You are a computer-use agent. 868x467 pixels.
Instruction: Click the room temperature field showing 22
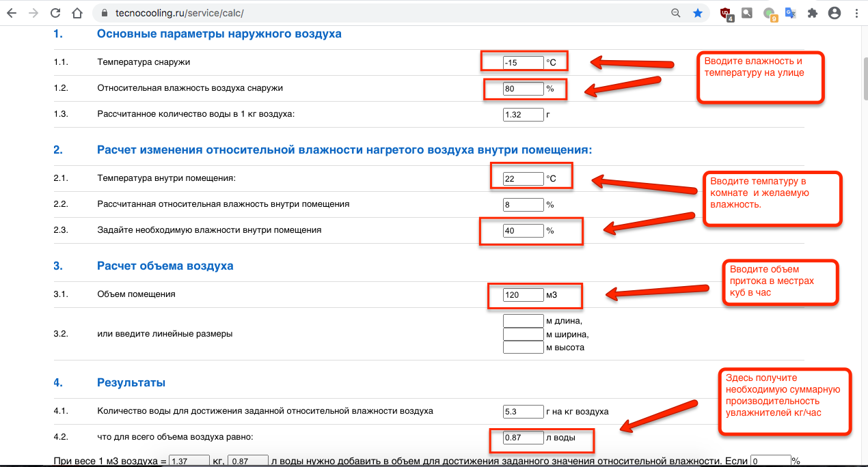click(x=523, y=179)
